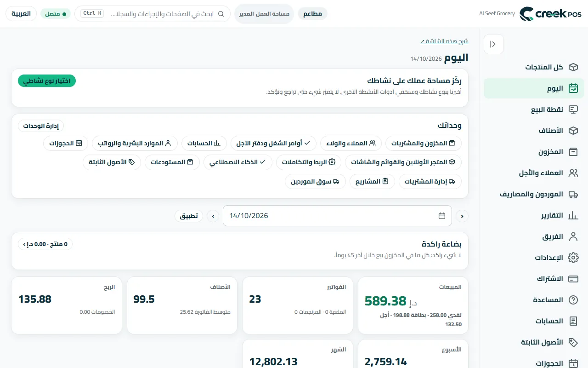This screenshot has width=588, height=368.
Task: Click the اختيار نوع نشاطي button
Action: (47, 80)
